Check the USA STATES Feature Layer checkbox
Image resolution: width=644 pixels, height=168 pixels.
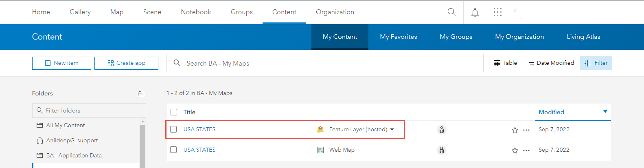pyautogui.click(x=173, y=129)
